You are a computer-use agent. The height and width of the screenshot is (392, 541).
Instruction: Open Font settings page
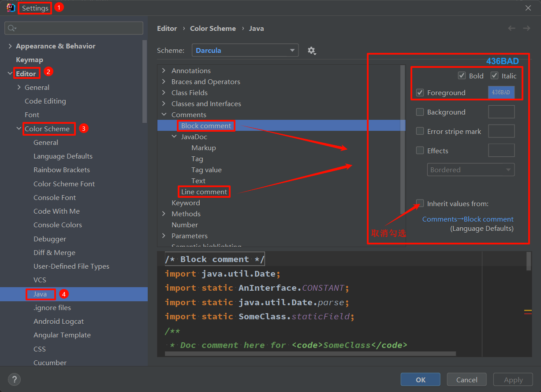32,115
